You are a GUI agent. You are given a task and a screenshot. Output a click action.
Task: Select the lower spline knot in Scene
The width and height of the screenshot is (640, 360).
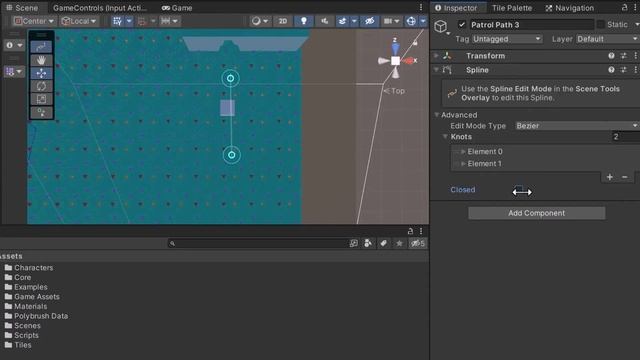[x=231, y=155]
